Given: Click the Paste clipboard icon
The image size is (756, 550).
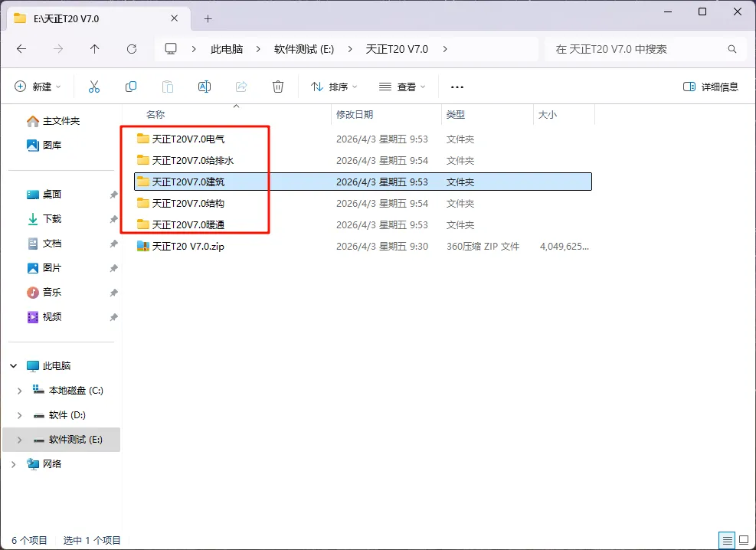Looking at the screenshot, I should tap(167, 87).
